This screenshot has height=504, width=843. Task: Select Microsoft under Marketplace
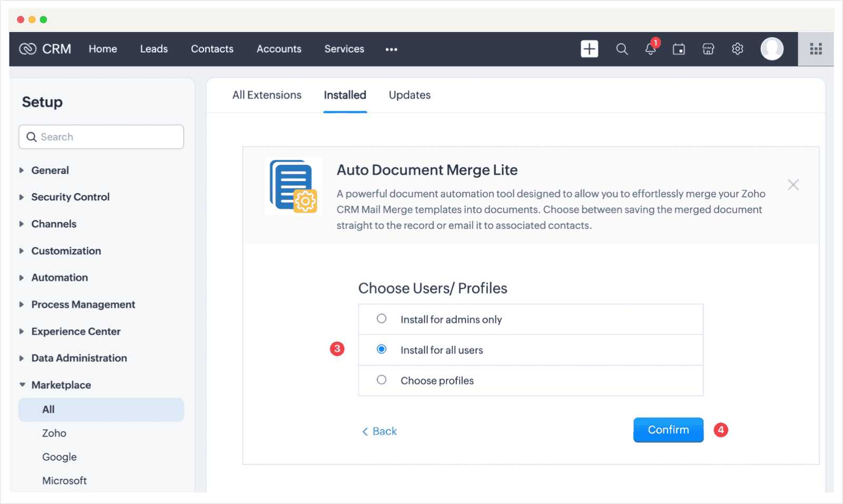(64, 481)
